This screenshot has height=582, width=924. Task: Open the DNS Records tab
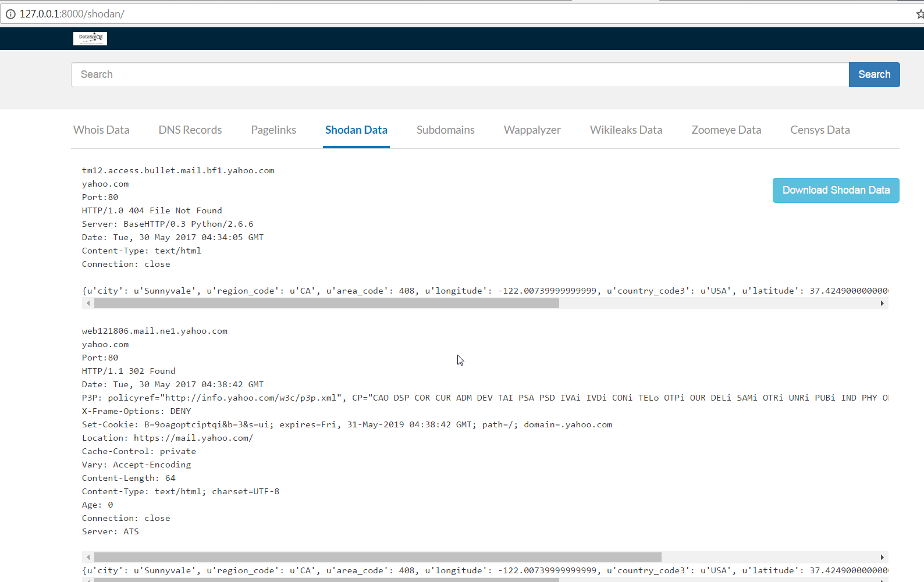[x=190, y=130]
